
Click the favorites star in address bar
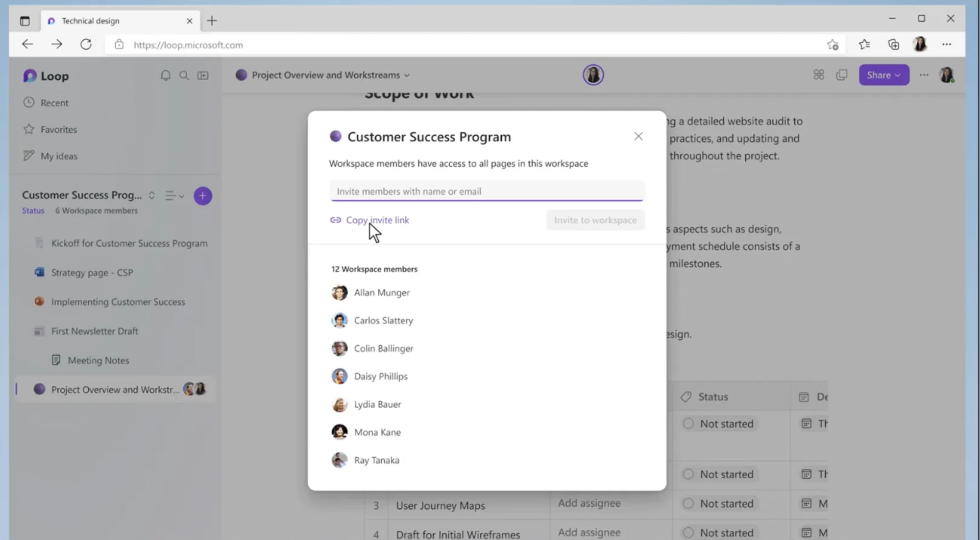[x=834, y=44]
